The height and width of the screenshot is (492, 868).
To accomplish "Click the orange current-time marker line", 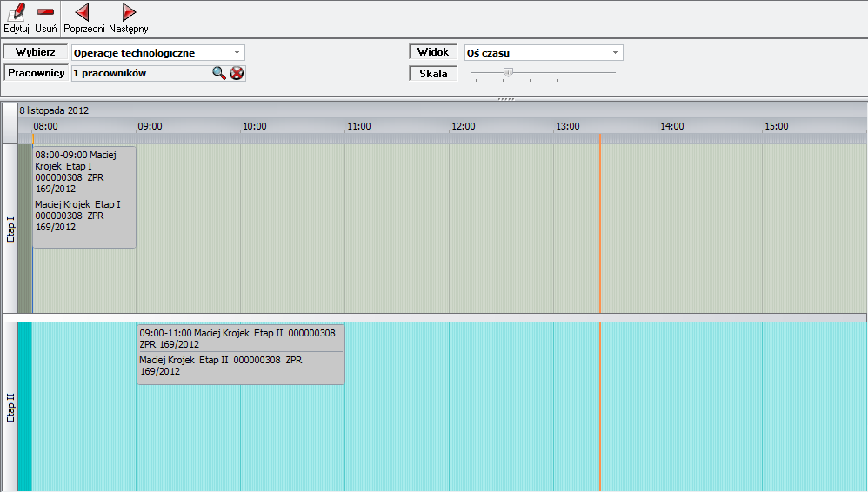I will pyautogui.click(x=599, y=311).
